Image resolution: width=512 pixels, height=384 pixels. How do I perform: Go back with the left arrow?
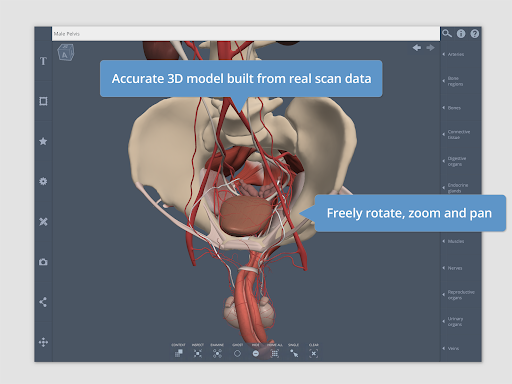coord(417,48)
